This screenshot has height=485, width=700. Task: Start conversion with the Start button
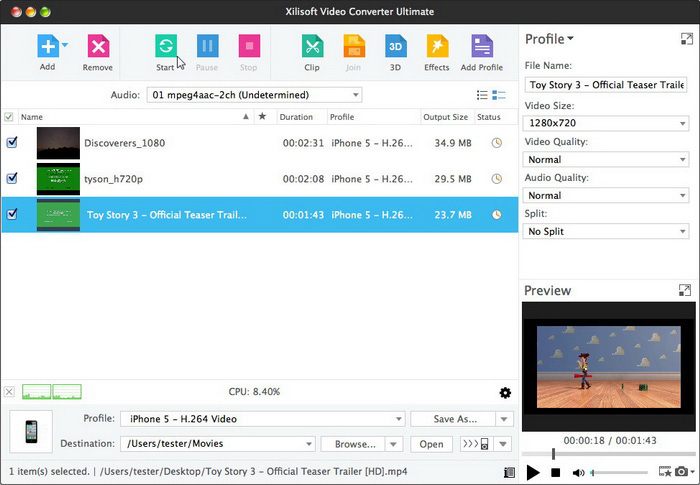165,46
